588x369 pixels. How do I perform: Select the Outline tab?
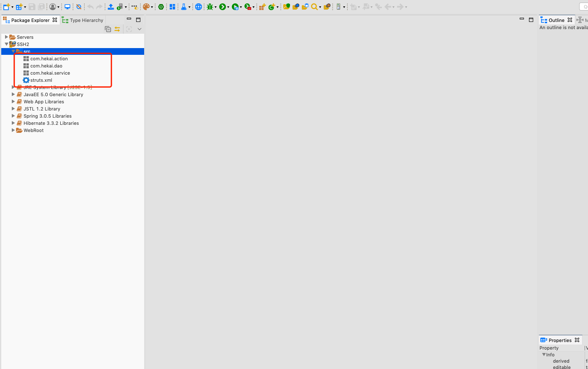pos(556,20)
